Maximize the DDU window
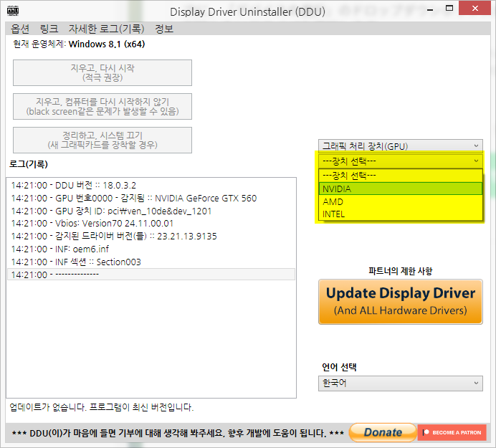Screen dimensions: 496x448 (x=449, y=9)
